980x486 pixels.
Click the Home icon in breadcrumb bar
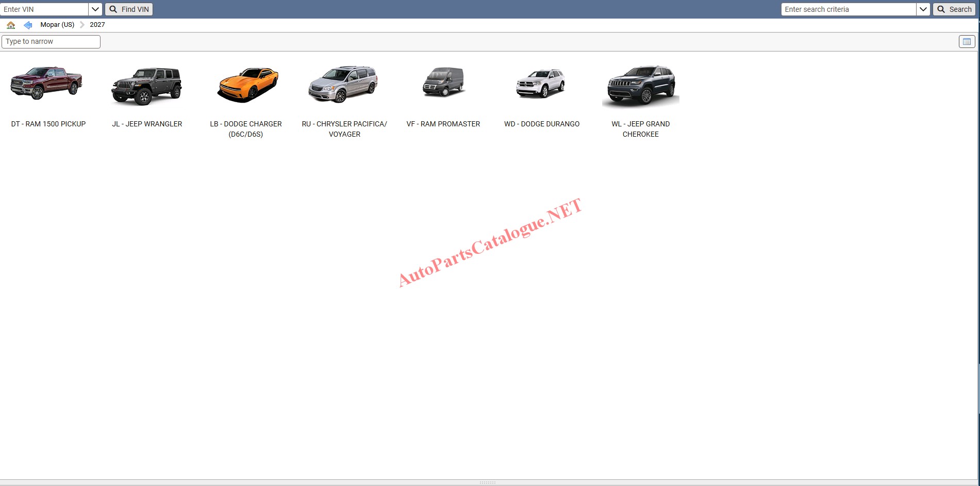[x=11, y=25]
